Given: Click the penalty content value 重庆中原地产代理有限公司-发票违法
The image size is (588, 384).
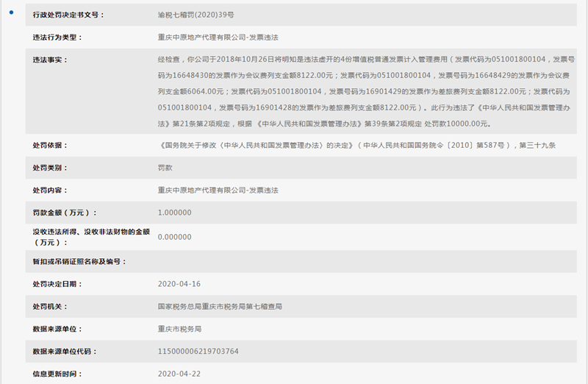Looking at the screenshot, I should tap(218, 191).
